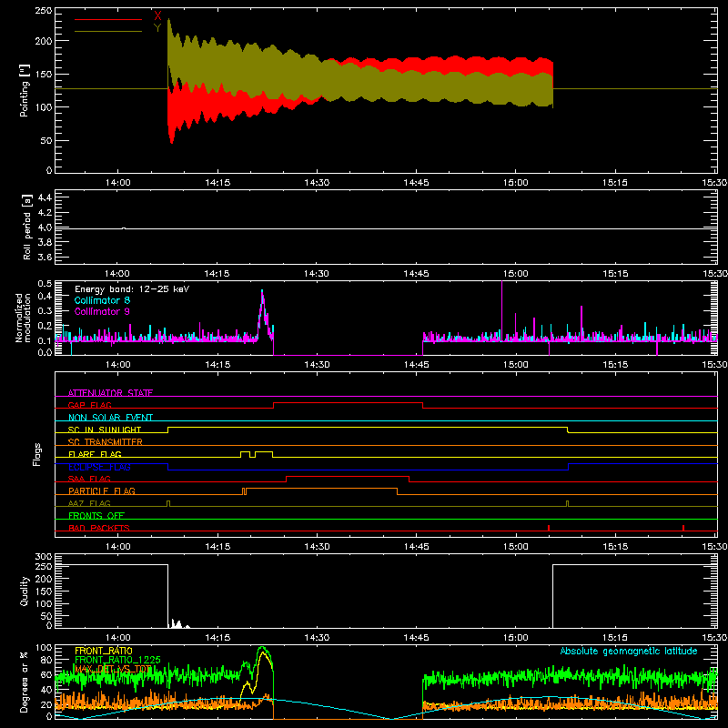The width and height of the screenshot is (728, 728).
Task: Click the GAP_FLAG label
Action: pyautogui.click(x=90, y=405)
